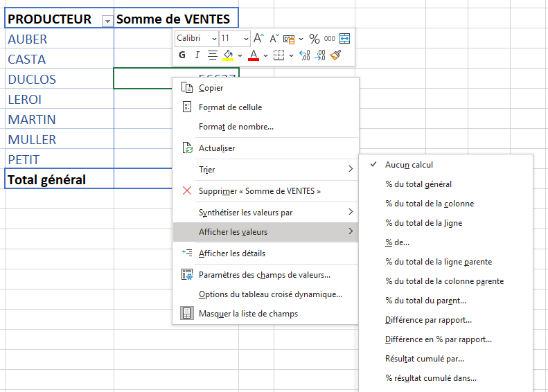Select the checked Aucun calcul option
Viewport: 548px width, 392px height.
[x=409, y=165]
